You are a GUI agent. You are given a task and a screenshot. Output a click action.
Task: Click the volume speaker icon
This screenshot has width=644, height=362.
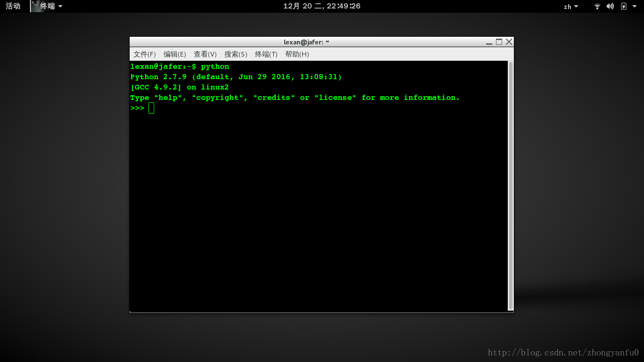(x=610, y=6)
